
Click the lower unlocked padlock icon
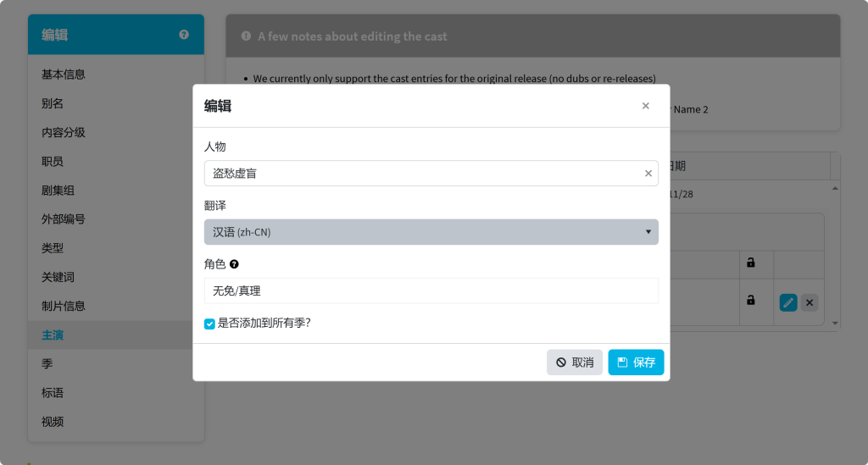(x=750, y=300)
